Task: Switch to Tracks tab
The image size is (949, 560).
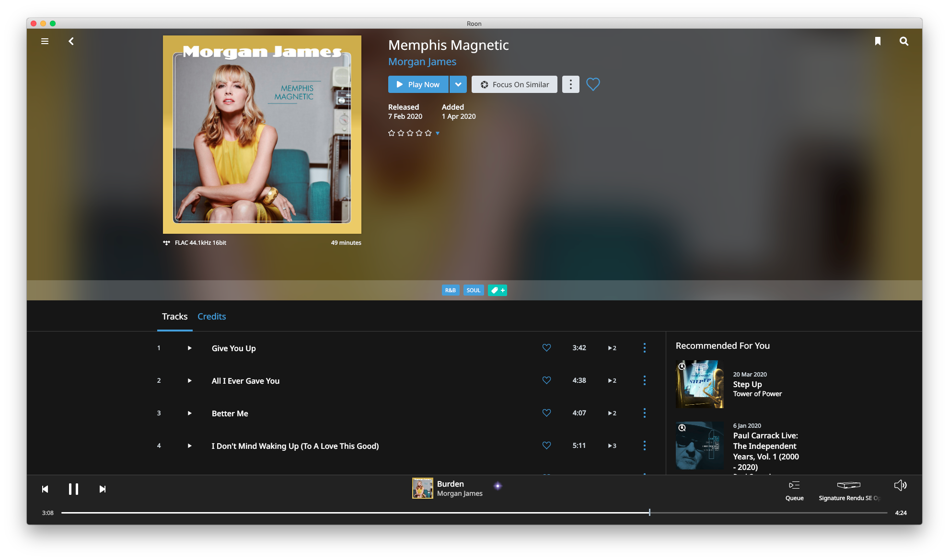Action: point(174,317)
